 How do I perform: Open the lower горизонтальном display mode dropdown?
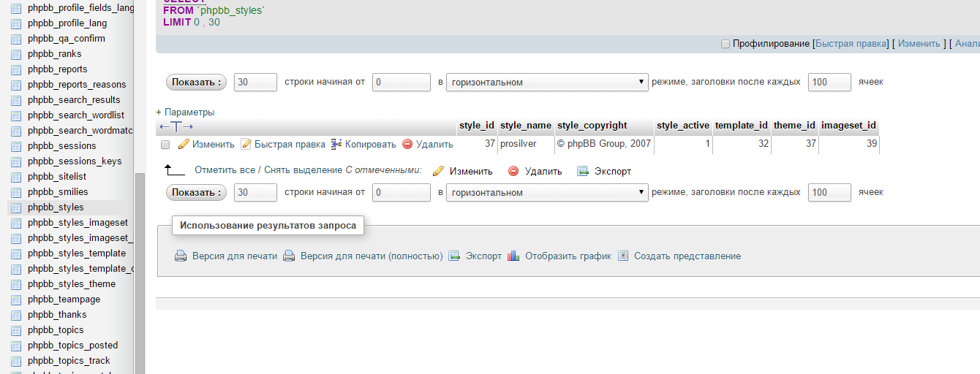[547, 193]
